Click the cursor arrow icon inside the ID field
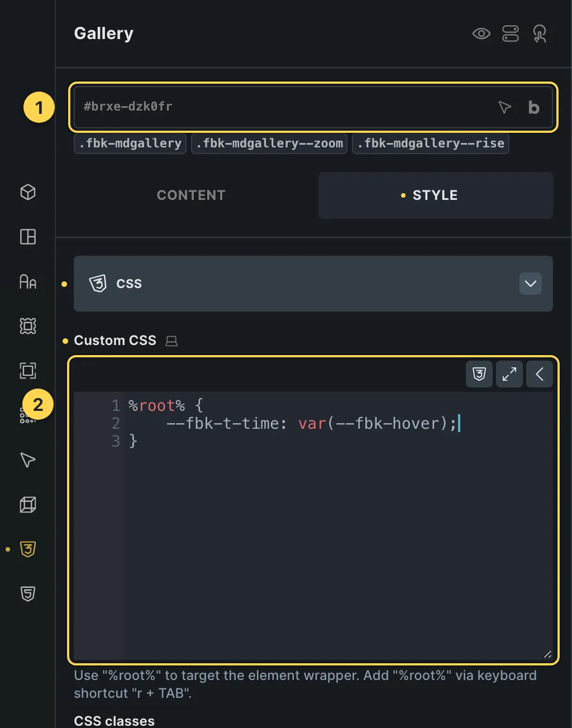The image size is (572, 728). tap(504, 107)
